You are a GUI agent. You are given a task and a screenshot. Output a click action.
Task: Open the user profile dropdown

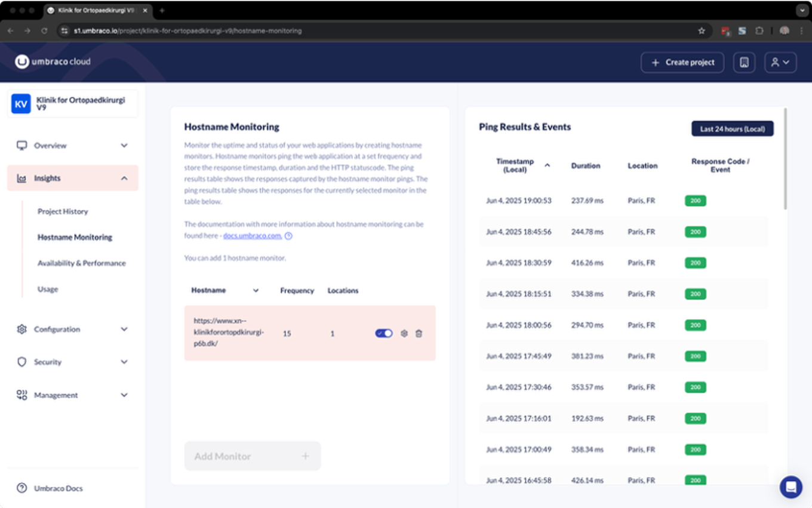pos(780,62)
